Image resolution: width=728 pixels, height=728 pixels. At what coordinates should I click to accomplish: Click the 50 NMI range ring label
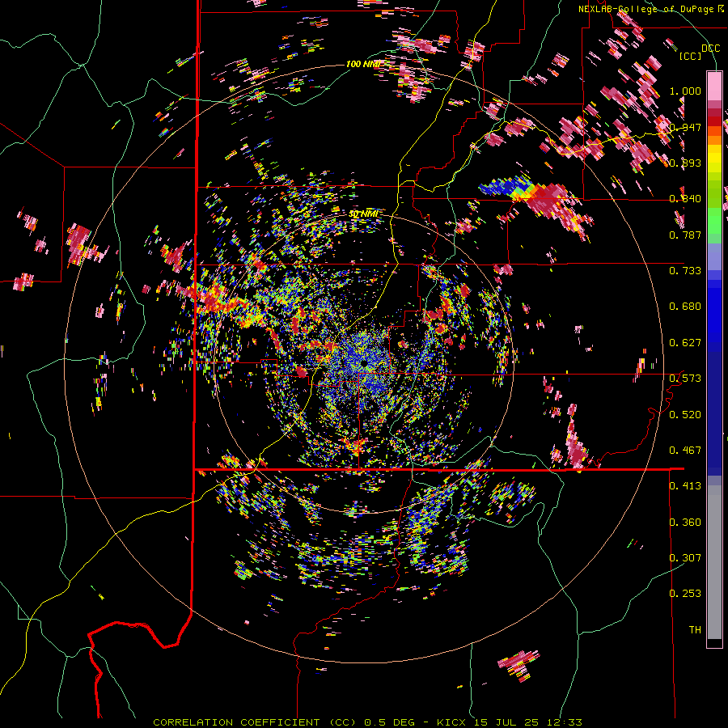point(363,214)
